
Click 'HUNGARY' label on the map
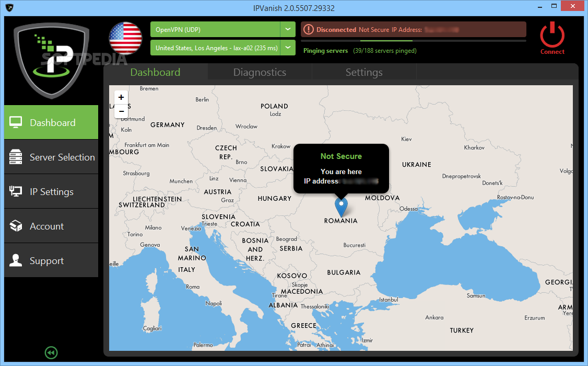(274, 198)
